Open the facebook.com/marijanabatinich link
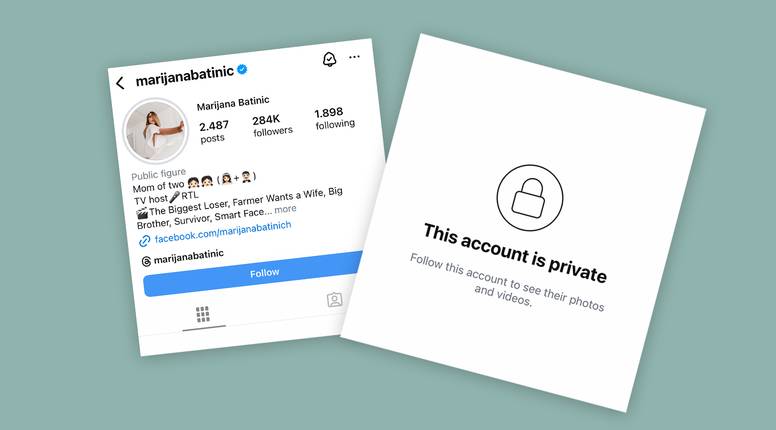 (223, 232)
